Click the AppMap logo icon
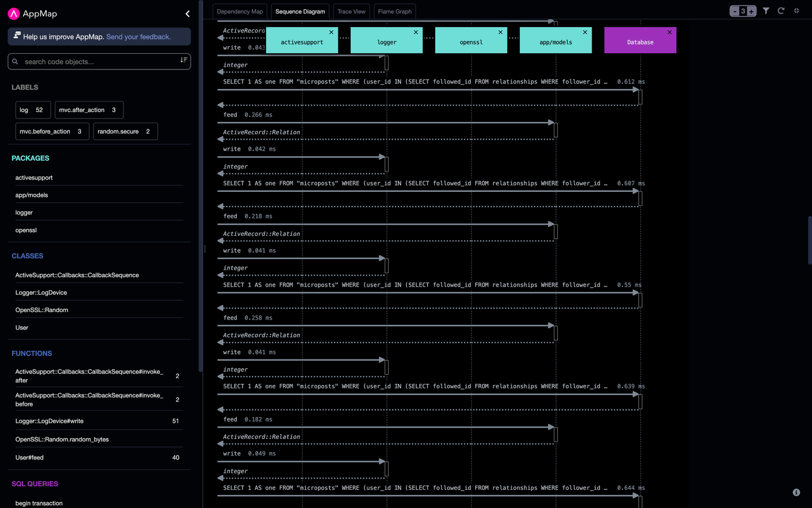Screen dimensions: 812x508 (x=14, y=14)
